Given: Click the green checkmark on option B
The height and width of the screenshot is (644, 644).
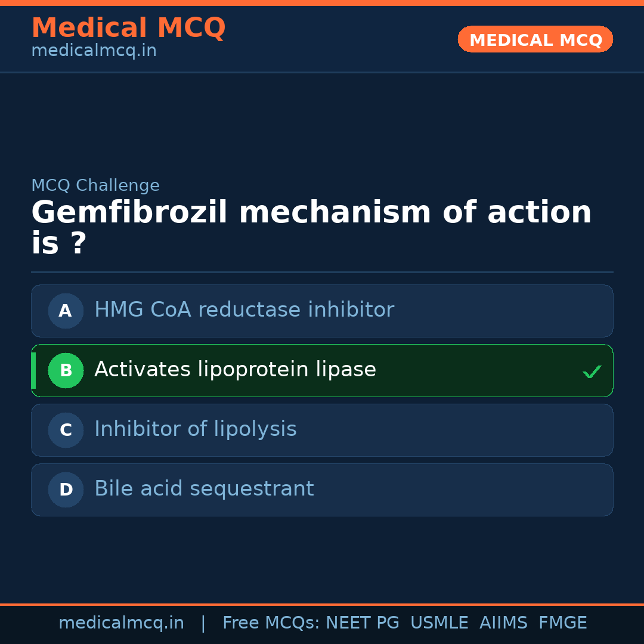Looking at the screenshot, I should 592,372.
